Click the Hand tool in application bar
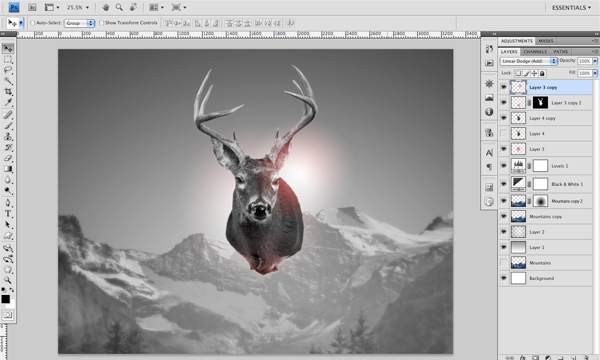The width and height of the screenshot is (600, 360). click(x=106, y=7)
